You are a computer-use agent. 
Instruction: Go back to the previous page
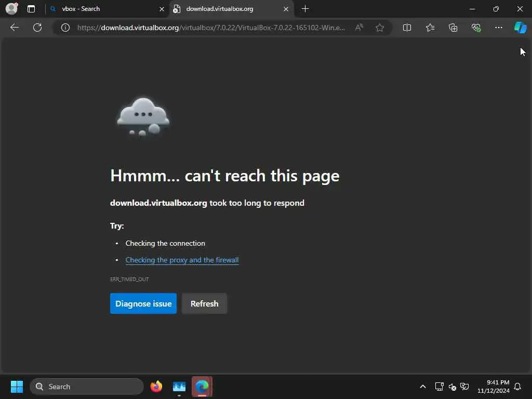click(x=15, y=28)
